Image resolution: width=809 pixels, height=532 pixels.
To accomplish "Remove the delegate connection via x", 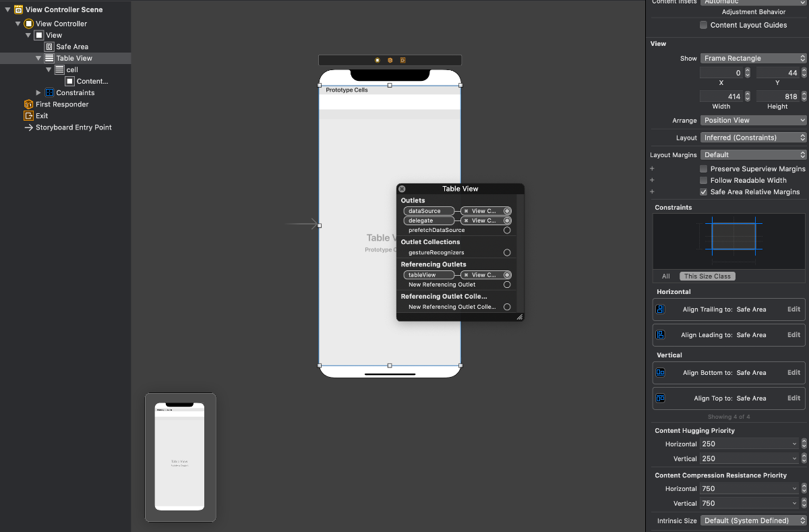I will click(466, 220).
